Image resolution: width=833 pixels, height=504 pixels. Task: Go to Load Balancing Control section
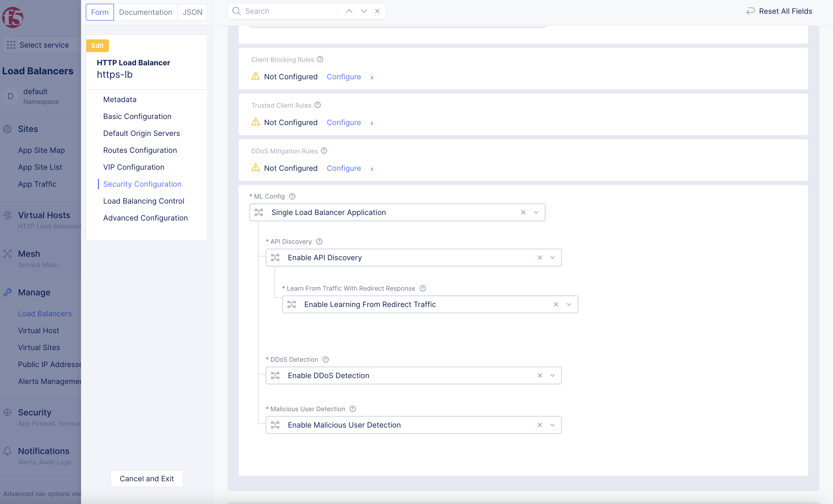(x=144, y=201)
